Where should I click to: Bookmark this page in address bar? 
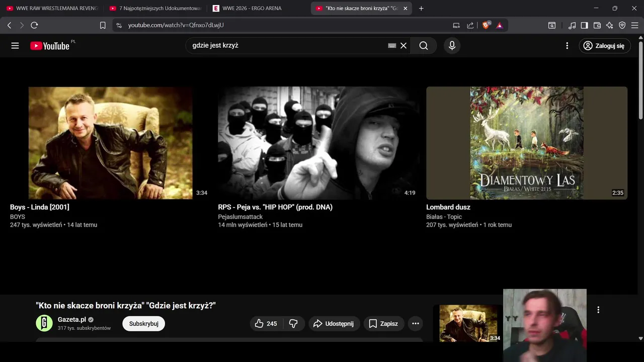tap(103, 25)
